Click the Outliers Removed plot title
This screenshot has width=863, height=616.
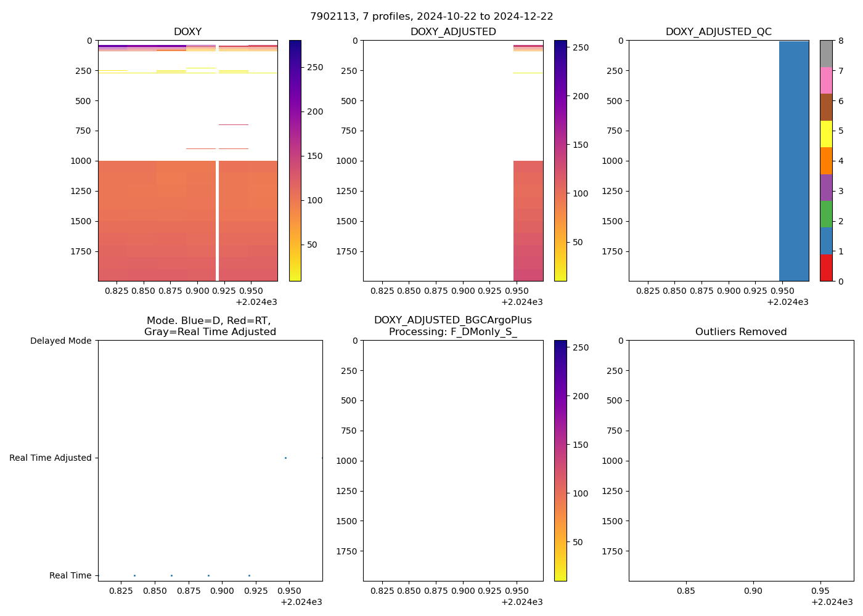741,332
